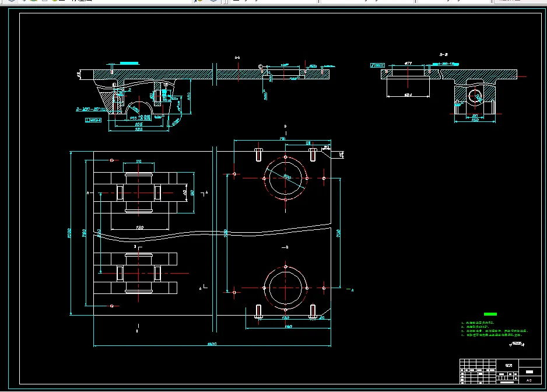Click the φ84 diameter dimension text

point(408,94)
